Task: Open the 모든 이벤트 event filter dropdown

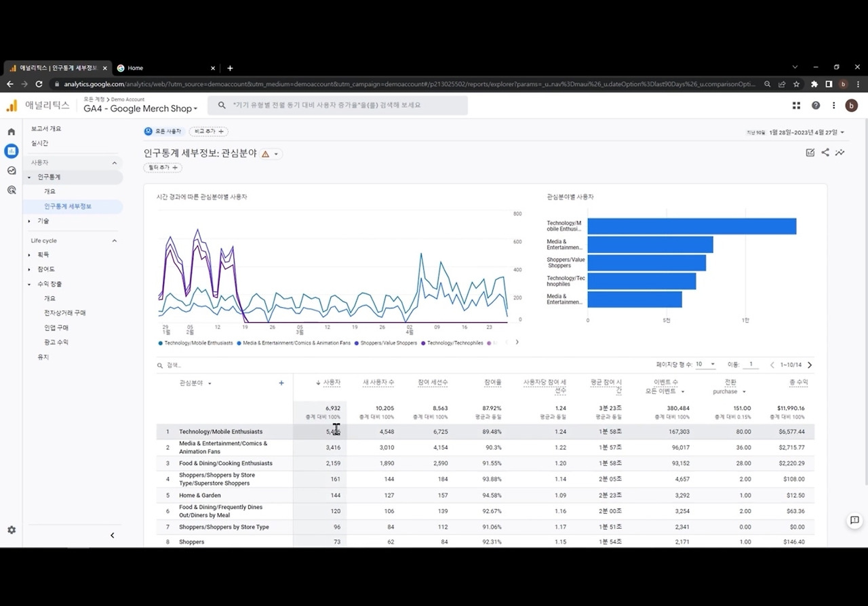Action: tap(665, 392)
